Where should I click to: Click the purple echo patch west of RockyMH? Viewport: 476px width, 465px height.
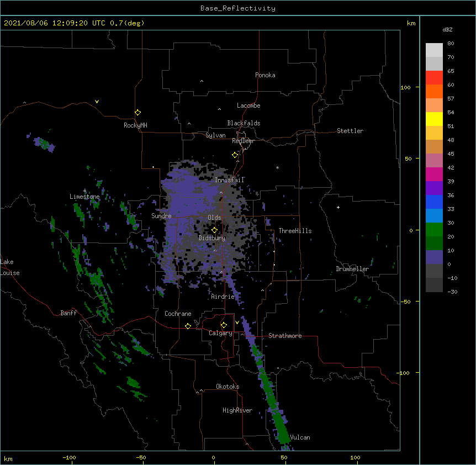coord(44,144)
